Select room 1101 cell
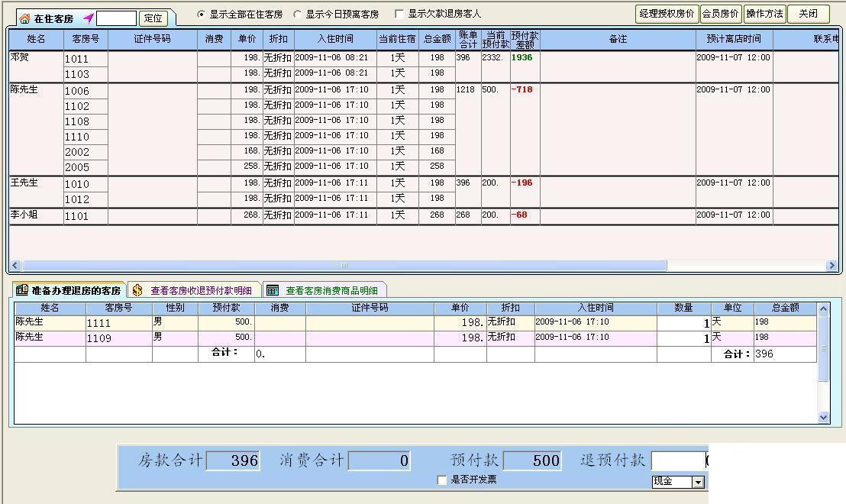The image size is (846, 504). [x=86, y=216]
